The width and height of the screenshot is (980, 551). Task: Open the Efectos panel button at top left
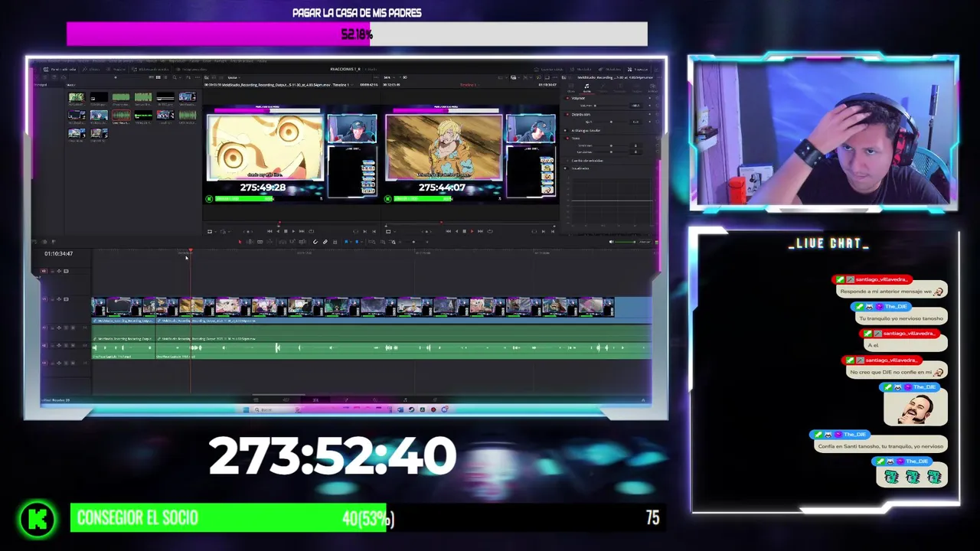(x=91, y=70)
